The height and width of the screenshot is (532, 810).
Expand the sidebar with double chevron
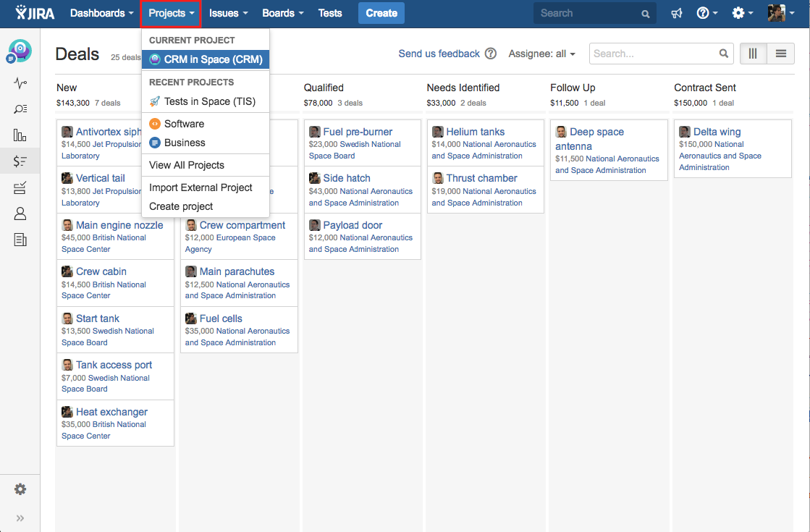click(x=20, y=518)
